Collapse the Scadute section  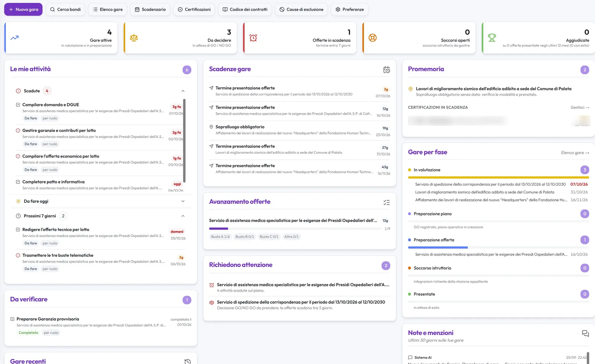point(183,91)
